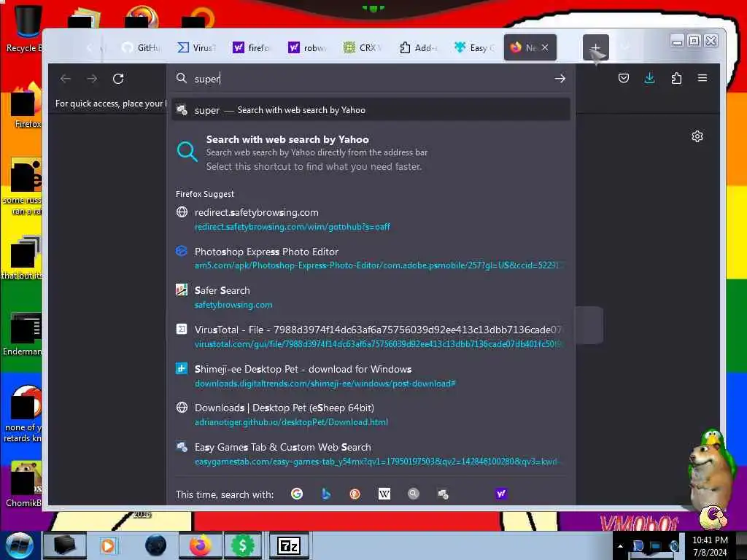The height and width of the screenshot is (560, 747).
Task: Click the go arrow in the address bar
Action: tap(560, 79)
